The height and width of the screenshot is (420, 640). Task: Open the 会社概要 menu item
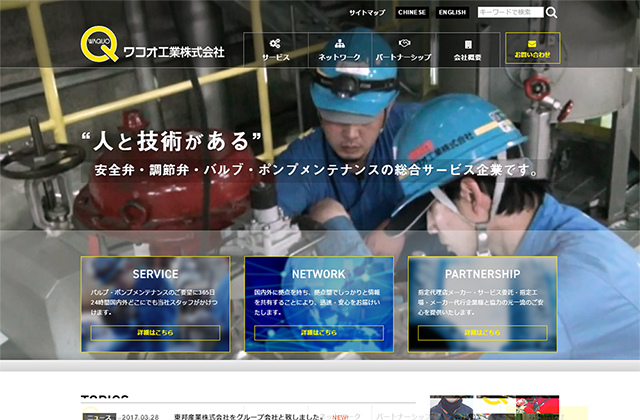(468, 49)
